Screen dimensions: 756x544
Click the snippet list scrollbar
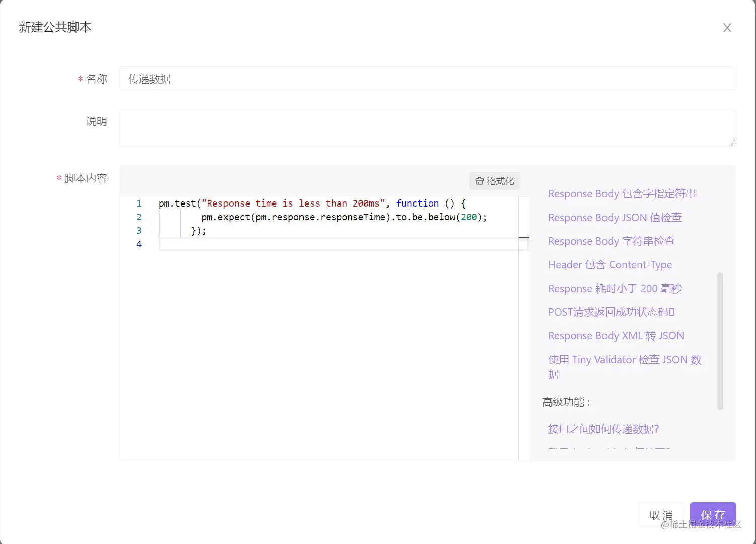click(x=720, y=341)
